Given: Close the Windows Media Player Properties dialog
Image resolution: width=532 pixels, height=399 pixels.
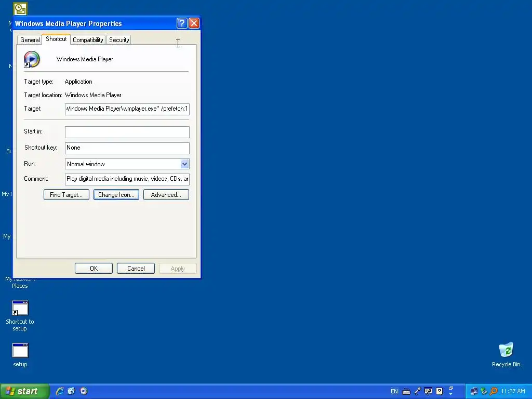Looking at the screenshot, I should [x=194, y=23].
